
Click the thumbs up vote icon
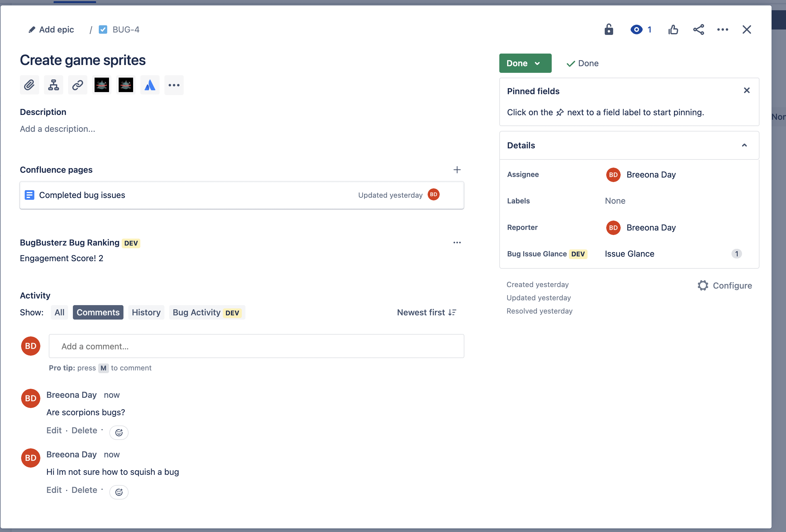pyautogui.click(x=673, y=30)
